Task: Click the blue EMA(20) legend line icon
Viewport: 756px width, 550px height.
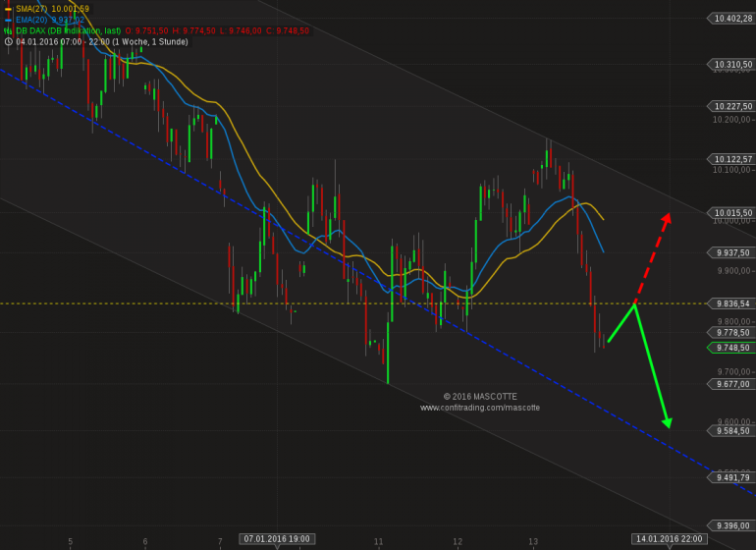Action: (8, 20)
